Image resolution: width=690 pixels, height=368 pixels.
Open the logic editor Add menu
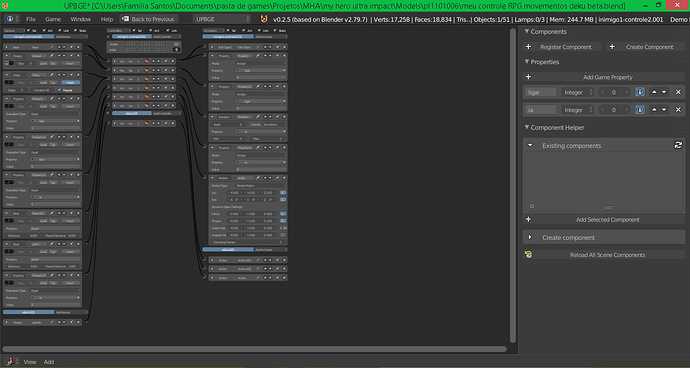tap(49, 361)
